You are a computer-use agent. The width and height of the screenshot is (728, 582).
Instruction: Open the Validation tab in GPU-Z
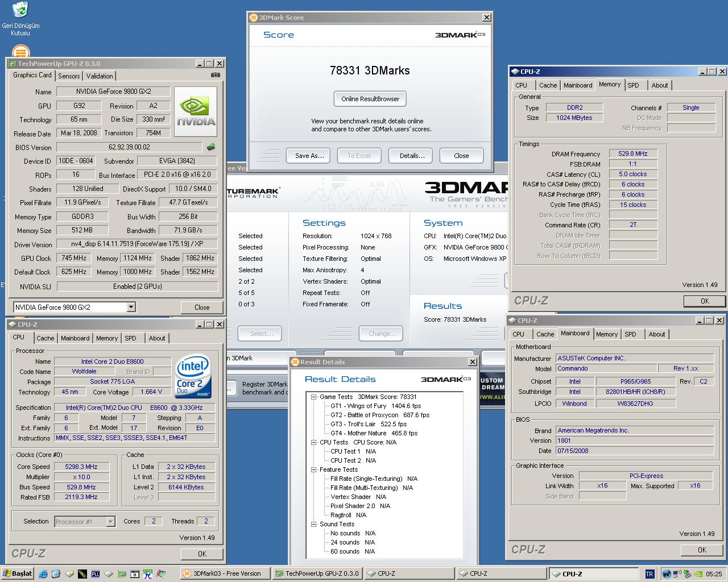(x=100, y=76)
